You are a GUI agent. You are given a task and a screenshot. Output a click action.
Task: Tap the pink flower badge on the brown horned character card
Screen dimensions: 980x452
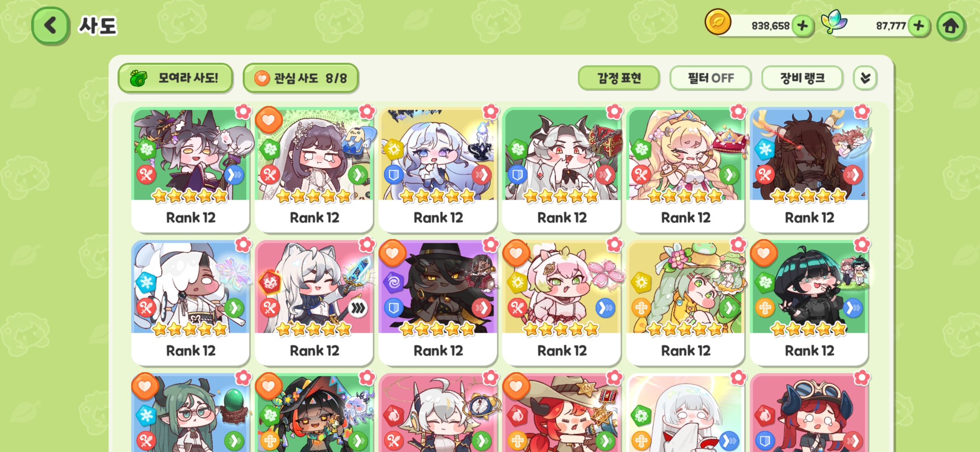point(862,112)
